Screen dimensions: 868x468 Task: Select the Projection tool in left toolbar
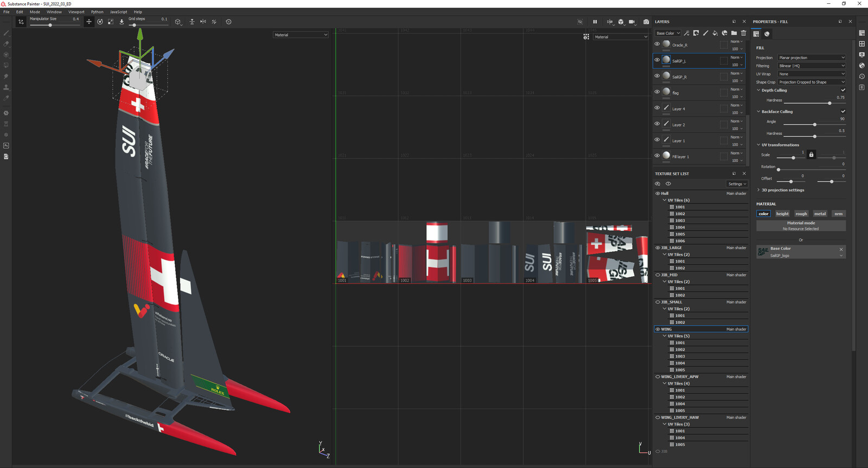6,55
